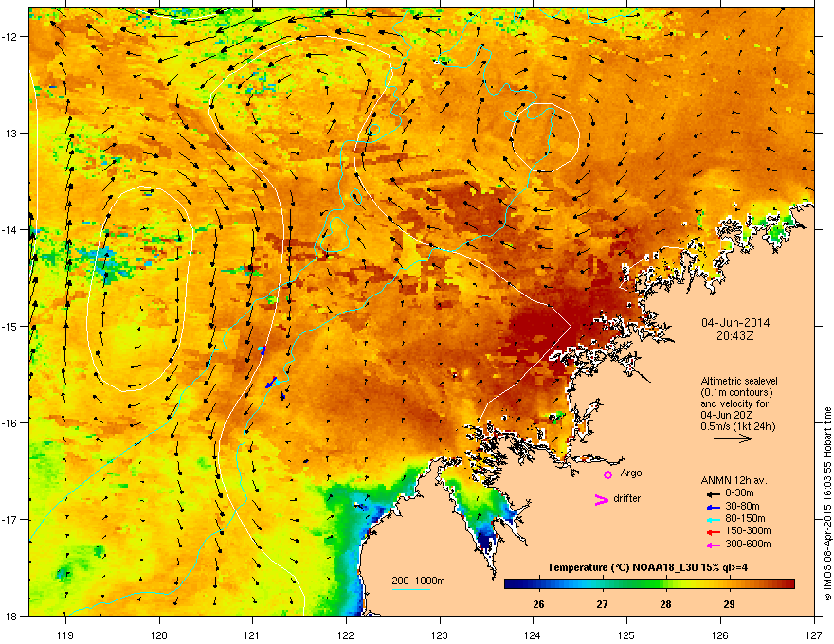Click the 'drifter' legend label
The image size is (834, 644).
(x=627, y=498)
